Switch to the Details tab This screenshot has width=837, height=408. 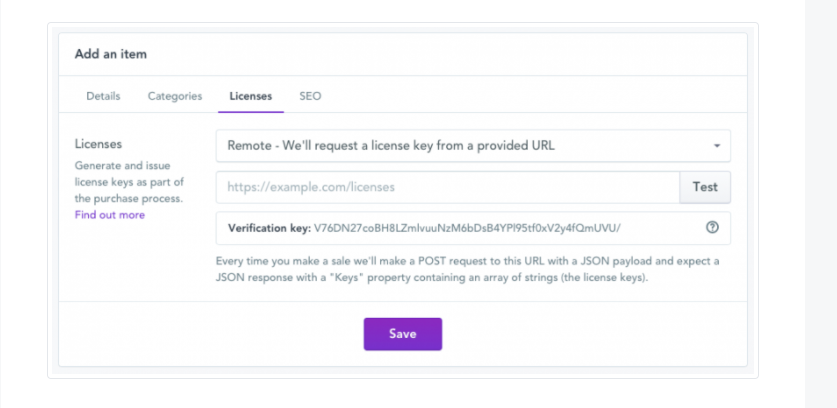(104, 96)
